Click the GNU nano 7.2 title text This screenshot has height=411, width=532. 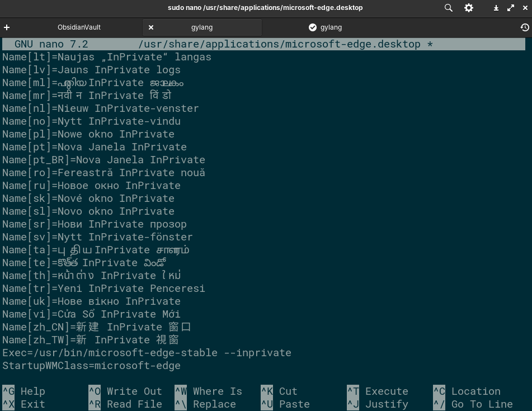(x=51, y=44)
